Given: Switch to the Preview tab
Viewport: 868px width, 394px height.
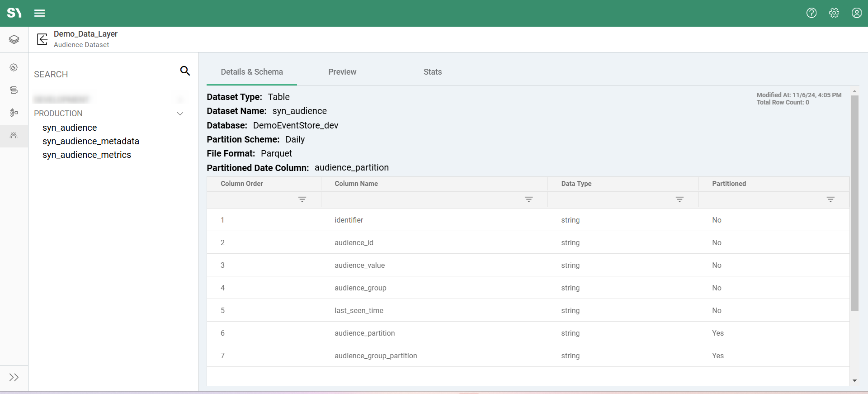Looking at the screenshot, I should tap(342, 72).
